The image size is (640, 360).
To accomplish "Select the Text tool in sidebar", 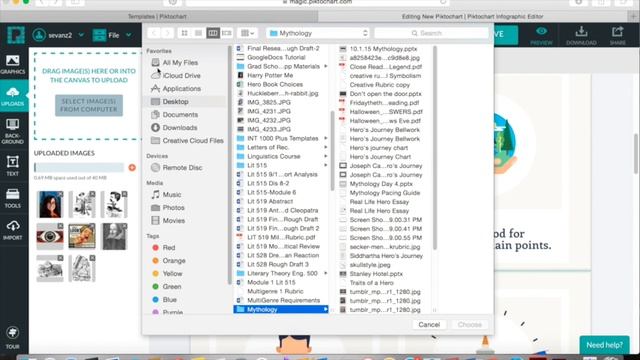I will 13,165.
